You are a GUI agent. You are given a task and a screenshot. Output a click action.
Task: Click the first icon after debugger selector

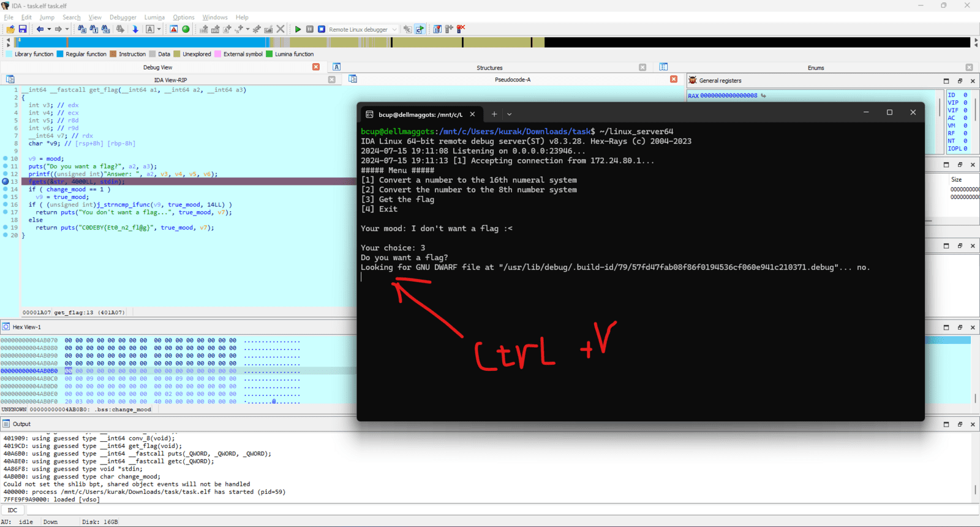pos(407,29)
